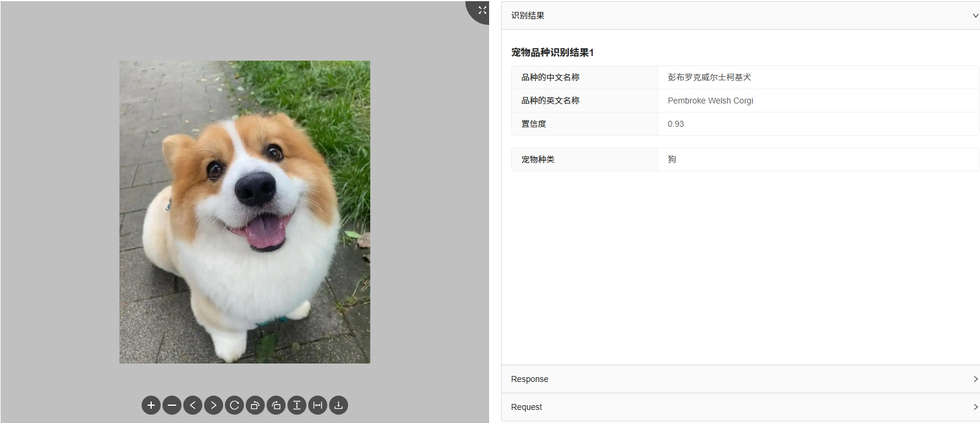Click the 识别结果 header label

(528, 15)
